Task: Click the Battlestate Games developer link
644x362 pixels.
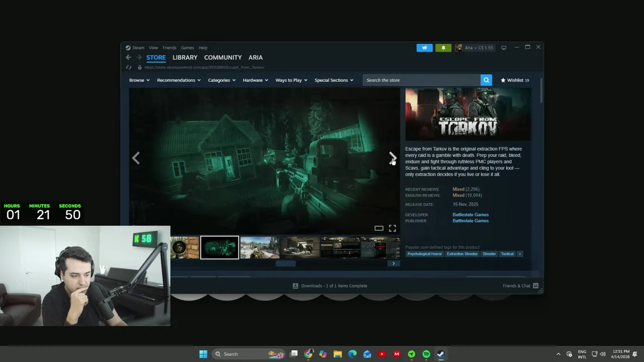Action: click(x=470, y=215)
